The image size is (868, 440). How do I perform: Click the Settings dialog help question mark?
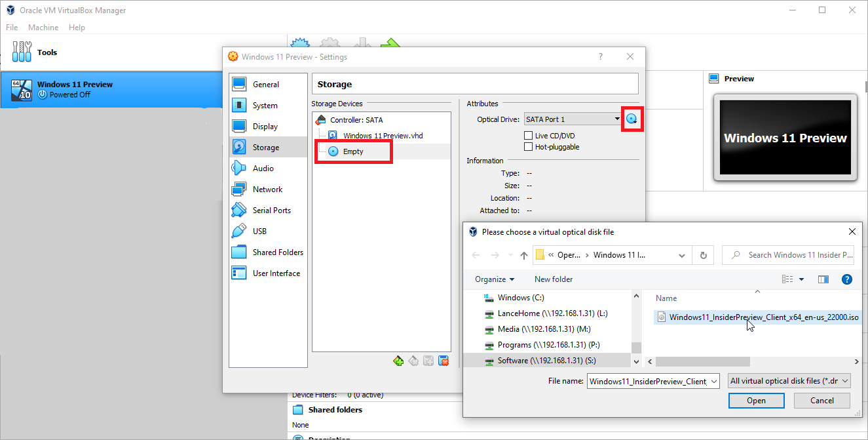click(x=601, y=57)
